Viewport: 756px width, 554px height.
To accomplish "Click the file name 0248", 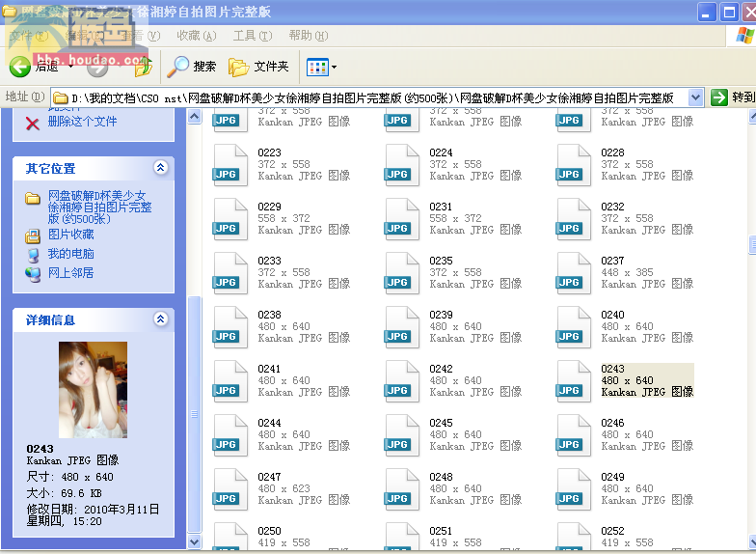I will click(x=441, y=477).
